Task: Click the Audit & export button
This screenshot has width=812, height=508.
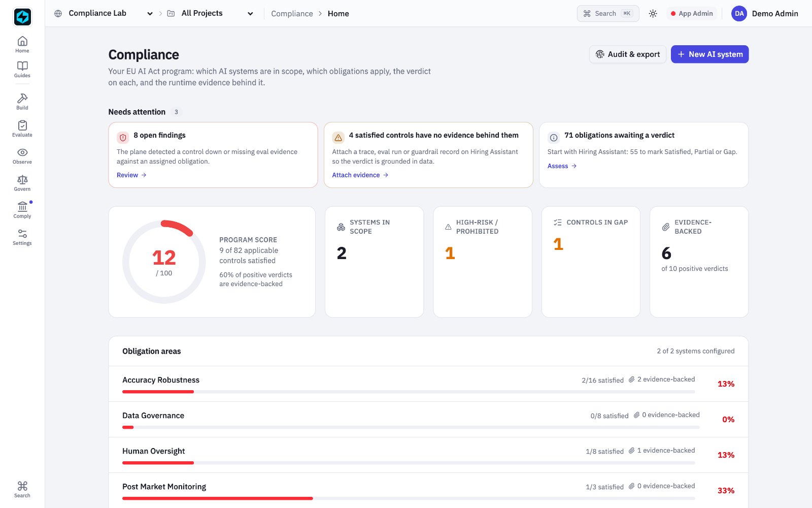Action: [x=628, y=54]
